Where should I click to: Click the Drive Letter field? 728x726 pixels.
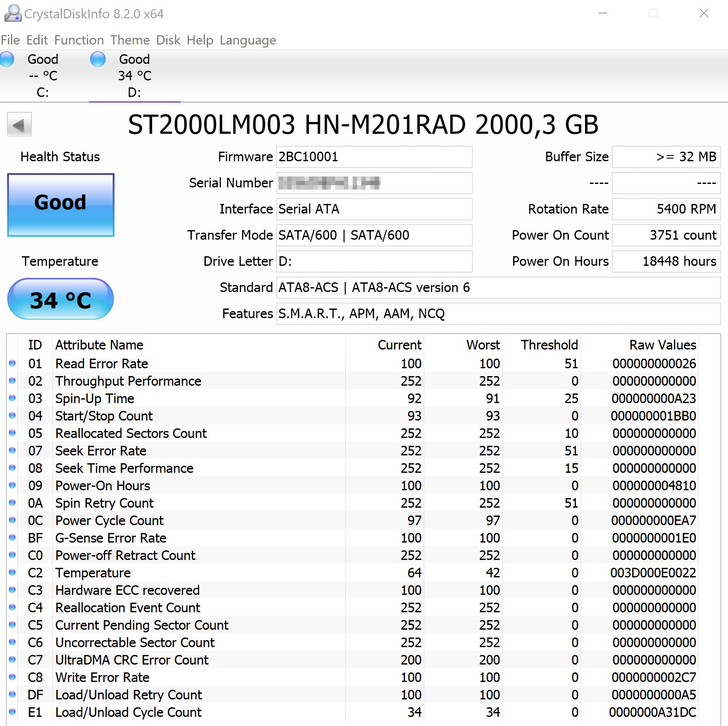click(x=374, y=261)
